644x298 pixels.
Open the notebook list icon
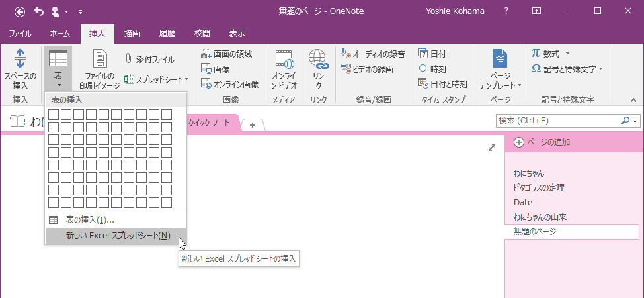pyautogui.click(x=18, y=121)
